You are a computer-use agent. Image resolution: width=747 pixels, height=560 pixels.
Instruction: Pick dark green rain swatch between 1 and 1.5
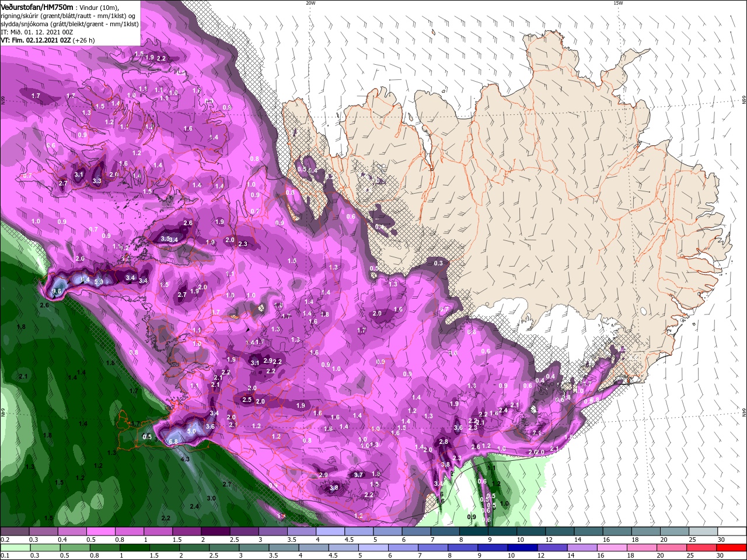[x=134, y=547]
